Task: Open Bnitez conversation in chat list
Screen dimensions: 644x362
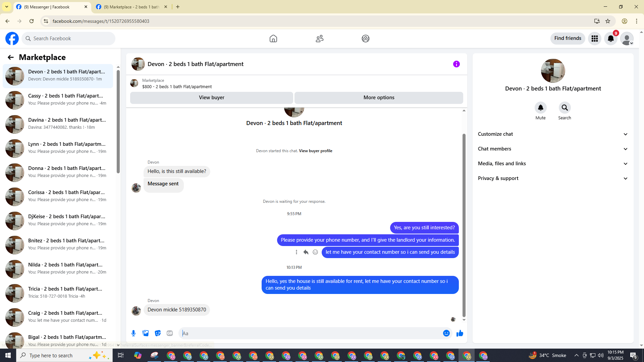Action: [58, 245]
